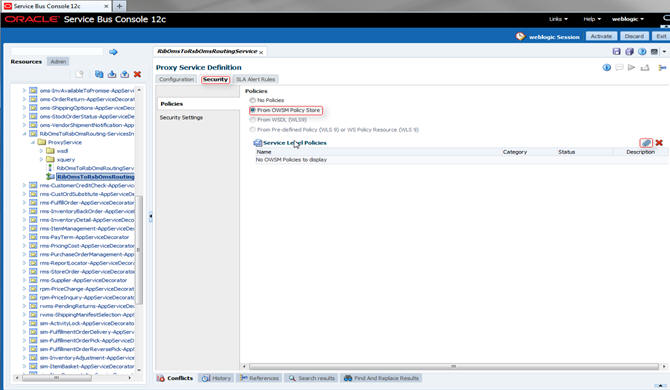The image size is (670, 390).
Task: Switch to the Configuration tab
Action: (x=176, y=79)
